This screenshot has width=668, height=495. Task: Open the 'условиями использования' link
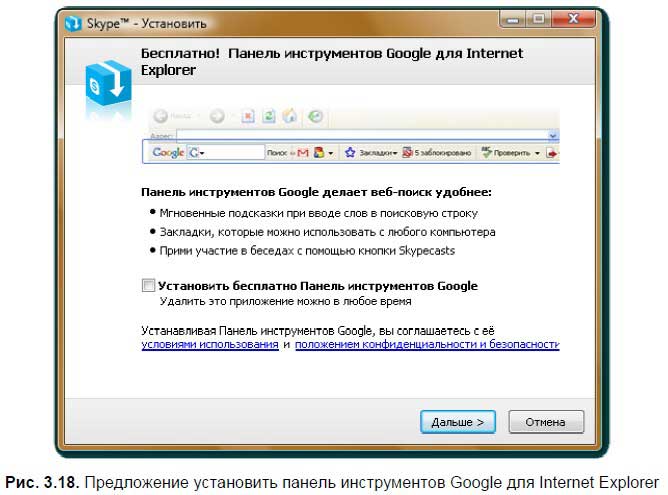coord(210,344)
